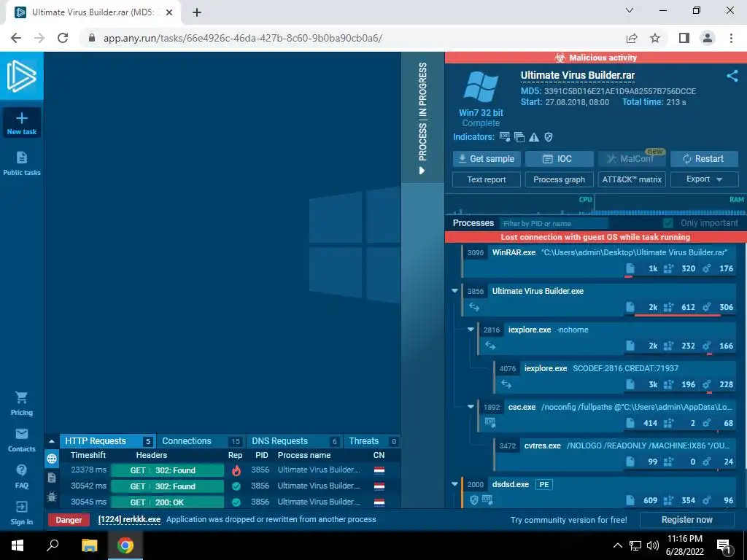This screenshot has height=560, width=747.
Task: Restart the task
Action: coord(704,158)
